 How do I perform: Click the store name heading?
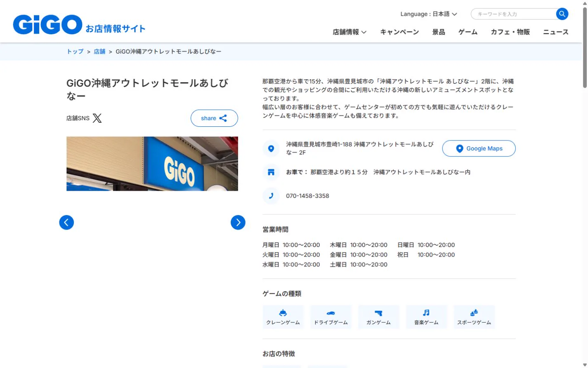pos(147,89)
